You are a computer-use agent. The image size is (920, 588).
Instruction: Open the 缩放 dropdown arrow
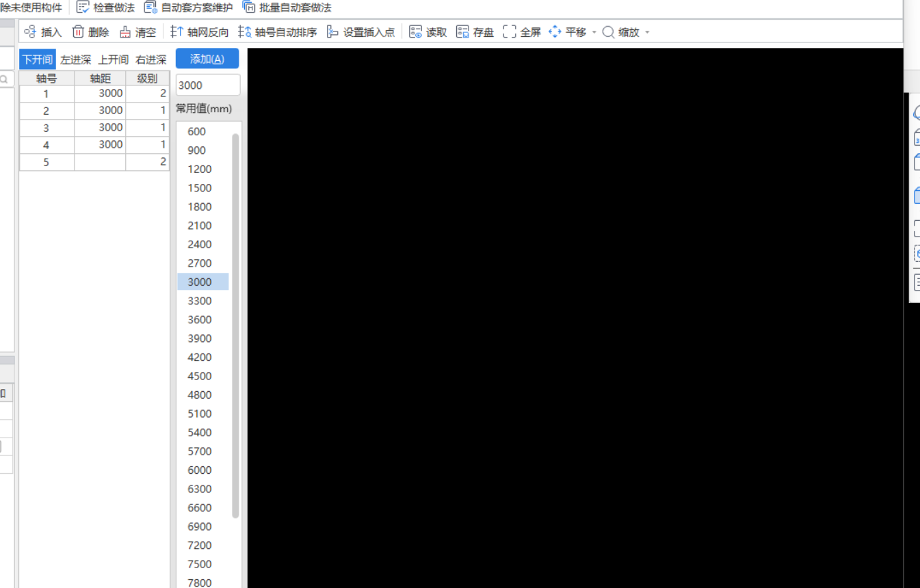[x=647, y=32]
